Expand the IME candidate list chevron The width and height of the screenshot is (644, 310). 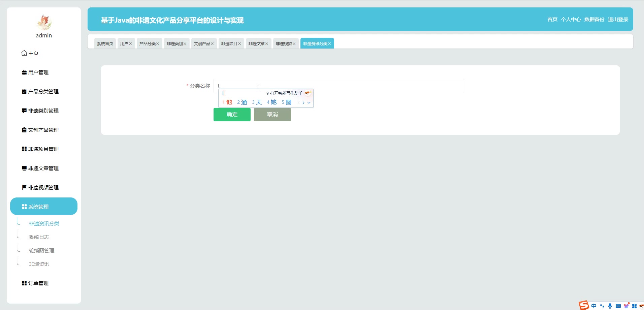tap(309, 103)
